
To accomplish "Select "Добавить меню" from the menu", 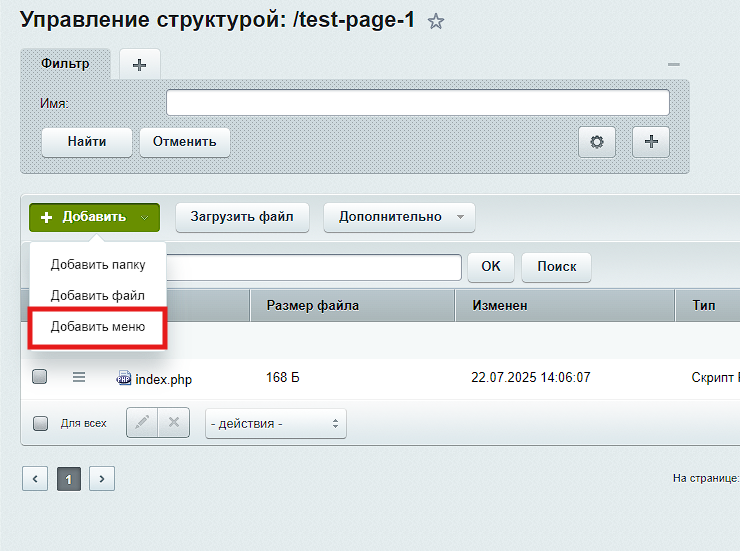I will point(98,327).
